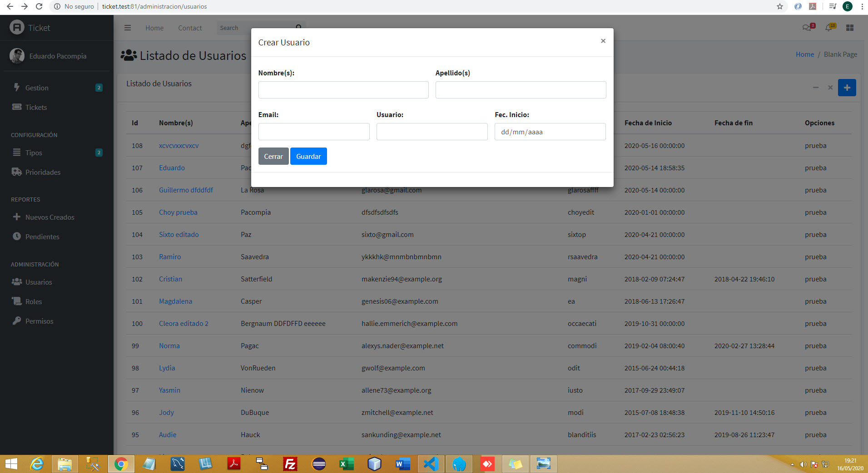Open Prioridades in the sidebar
This screenshot has width=868, height=473.
[56, 172]
